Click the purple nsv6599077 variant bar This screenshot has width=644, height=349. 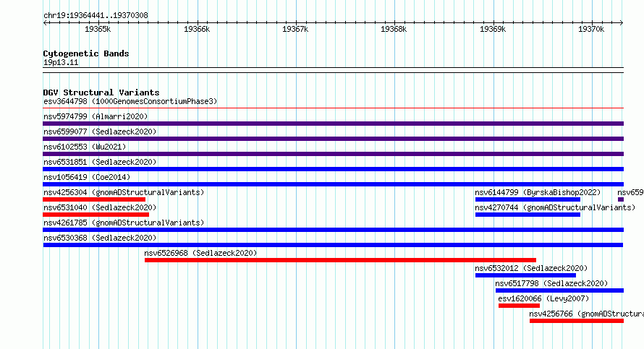tap(333, 139)
